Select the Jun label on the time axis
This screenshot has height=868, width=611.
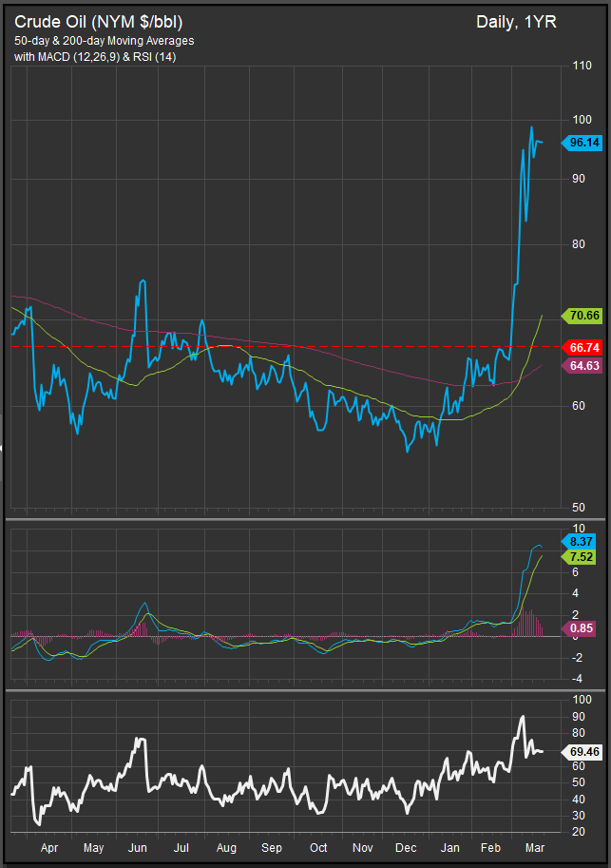[138, 847]
